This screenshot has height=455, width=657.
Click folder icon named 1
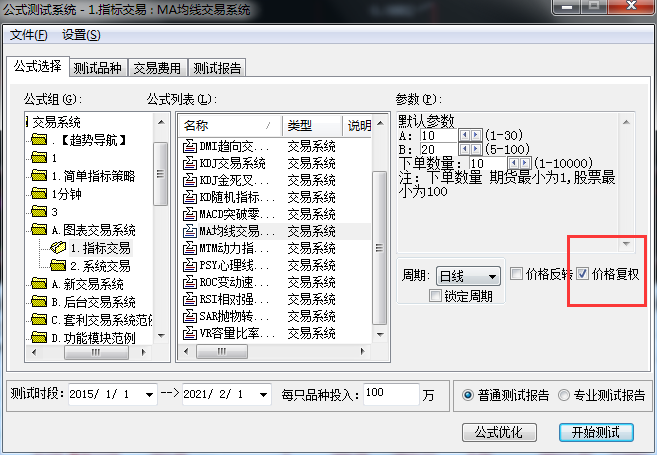click(39, 158)
